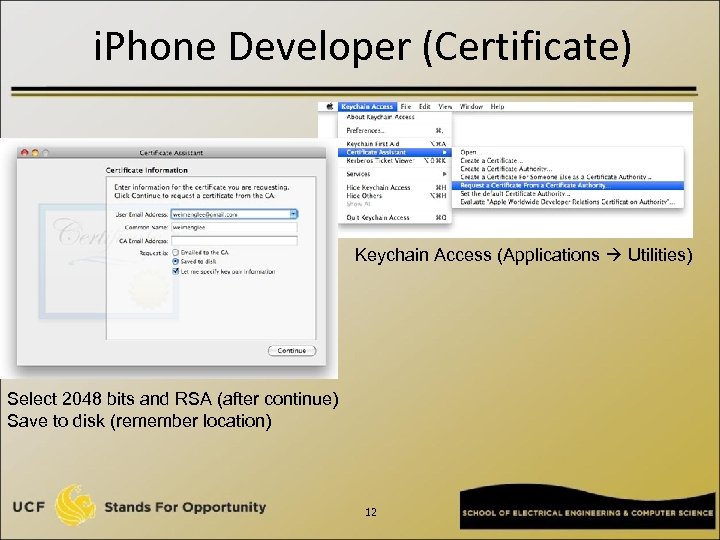Select Emailed to the CA radio button

click(x=175, y=253)
